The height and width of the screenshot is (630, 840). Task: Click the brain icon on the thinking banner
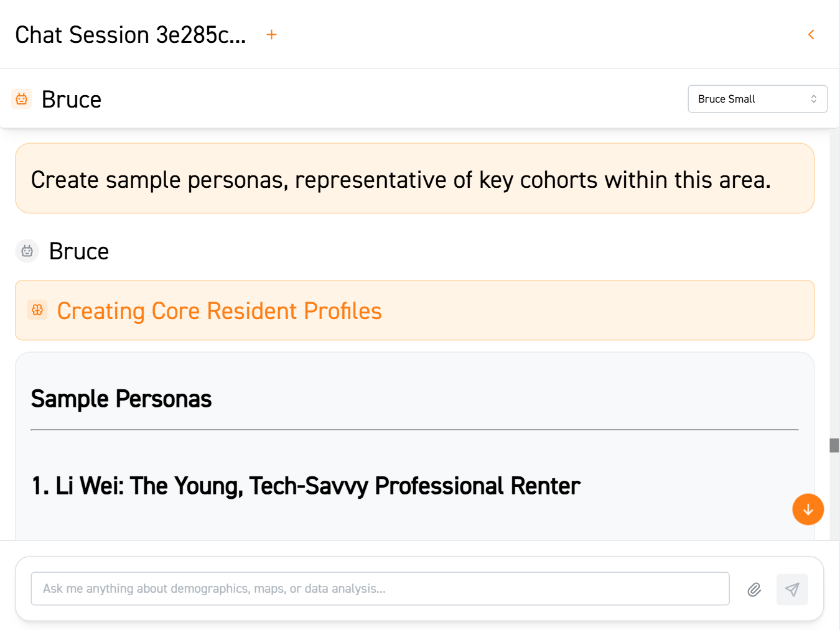pos(38,309)
